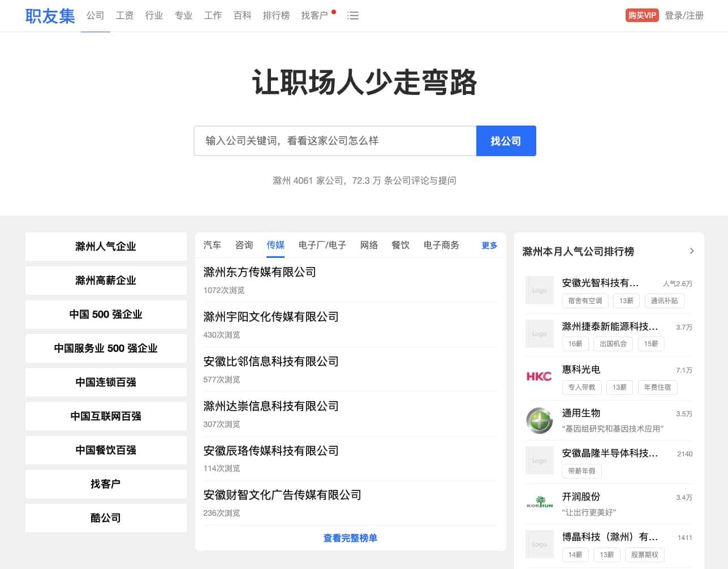The height and width of the screenshot is (569, 728).
Task: Open the full ranking via the right chevron
Action: 691,251
